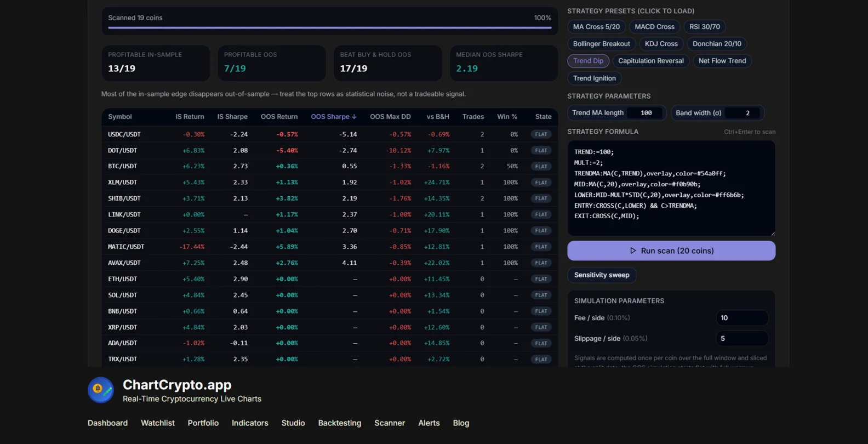
Task: Load the MACD Cross preset
Action: [654, 27]
